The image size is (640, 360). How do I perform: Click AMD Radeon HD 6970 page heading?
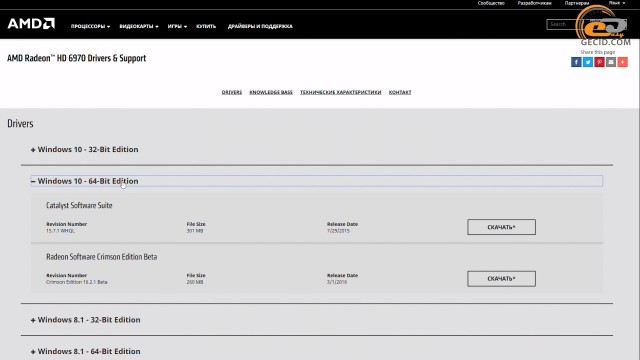(76, 58)
